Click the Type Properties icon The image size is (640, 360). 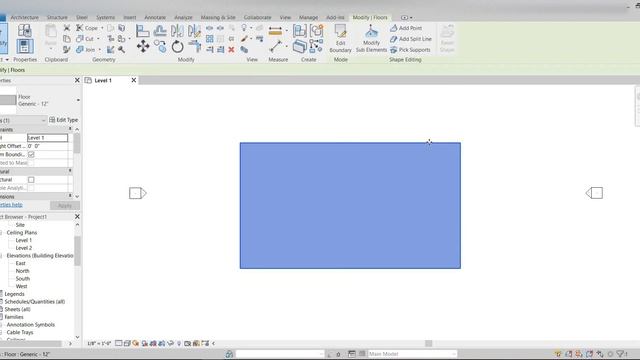pos(24,31)
